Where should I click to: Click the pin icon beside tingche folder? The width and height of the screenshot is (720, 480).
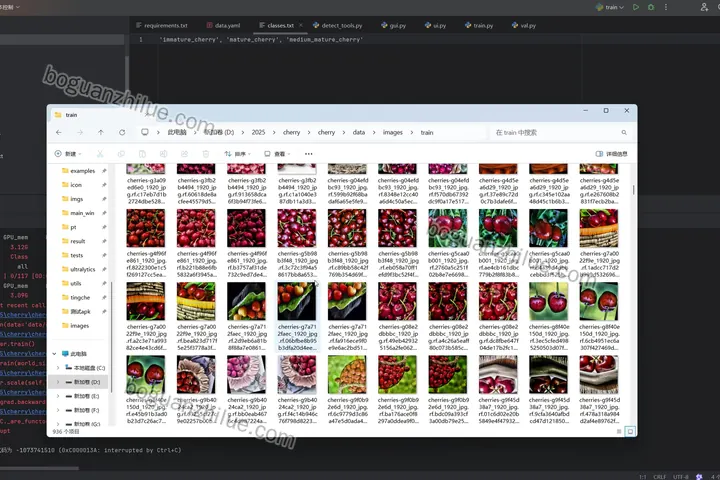pyautogui.click(x=104, y=298)
